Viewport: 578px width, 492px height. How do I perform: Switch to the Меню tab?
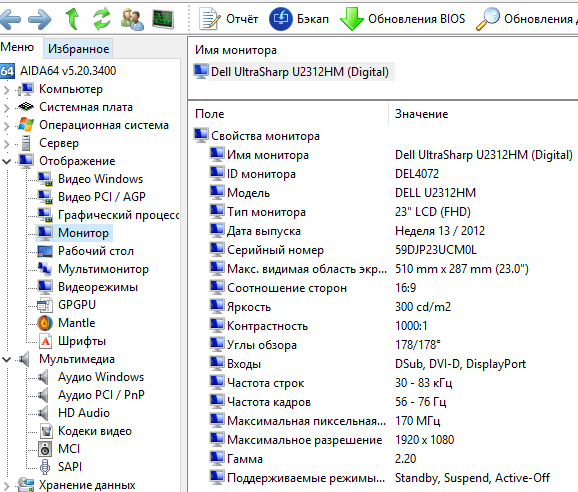coord(17,47)
